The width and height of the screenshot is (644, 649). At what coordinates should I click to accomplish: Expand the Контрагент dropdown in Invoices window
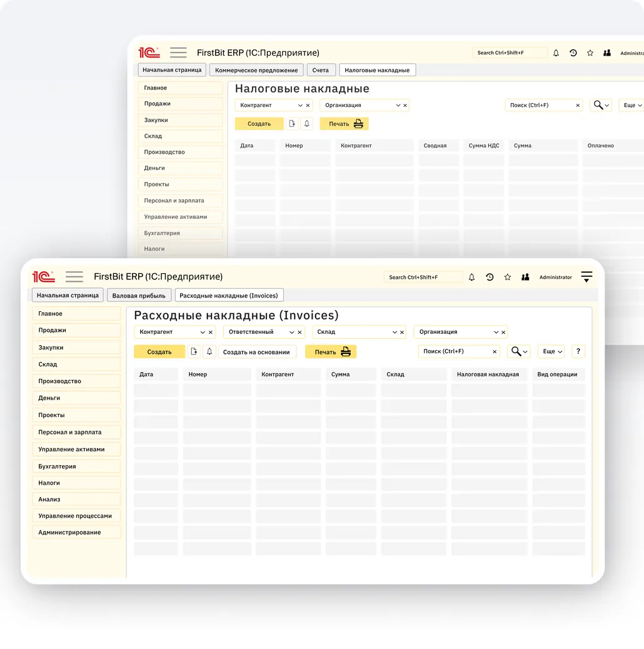coord(203,333)
